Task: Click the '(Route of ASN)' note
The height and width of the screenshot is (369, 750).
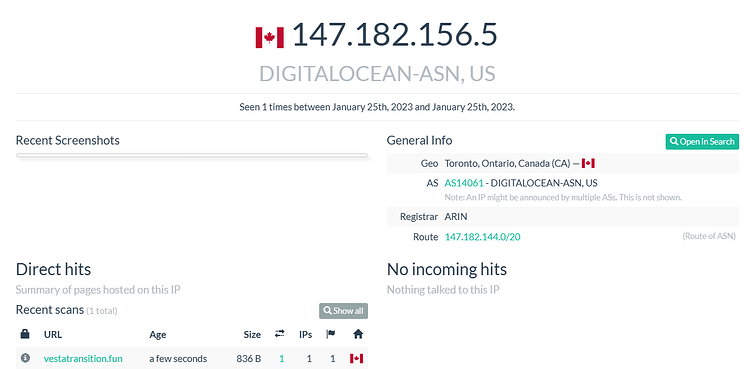Action: point(710,236)
